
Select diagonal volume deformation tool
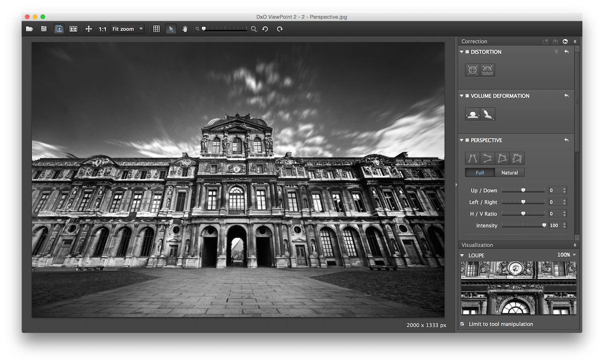[487, 114]
